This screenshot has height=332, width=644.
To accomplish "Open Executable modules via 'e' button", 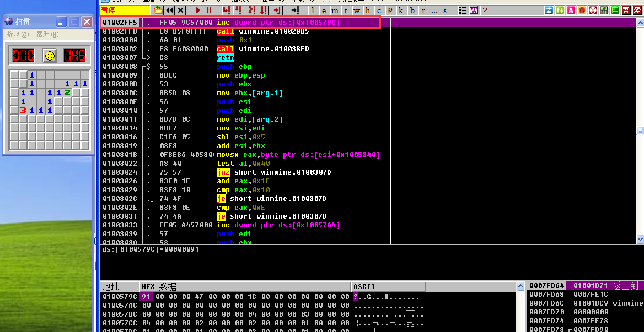I will click(324, 10).
